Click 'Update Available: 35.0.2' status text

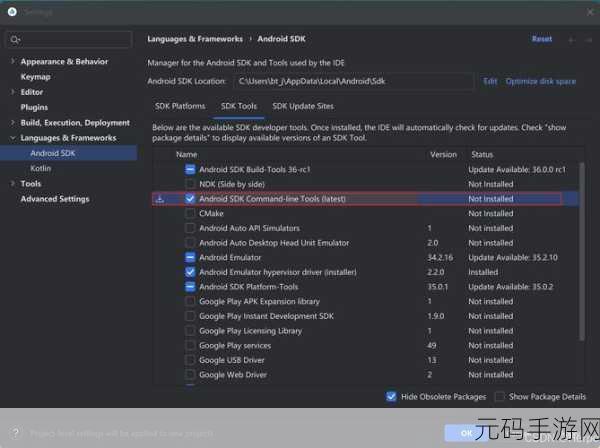(510, 287)
